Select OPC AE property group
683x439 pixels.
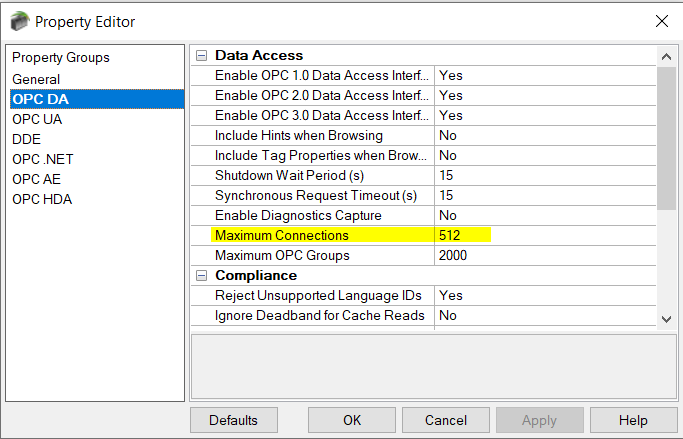(x=36, y=179)
